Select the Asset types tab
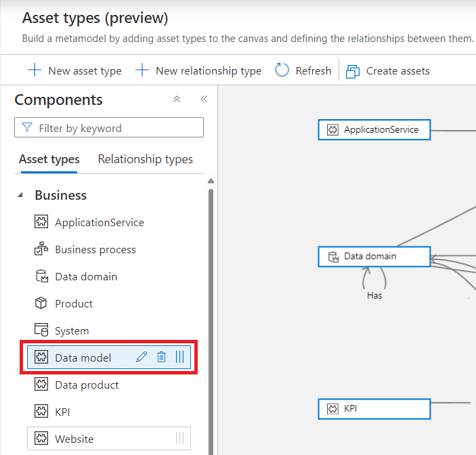Screen dimensions: 476x455 49,159
